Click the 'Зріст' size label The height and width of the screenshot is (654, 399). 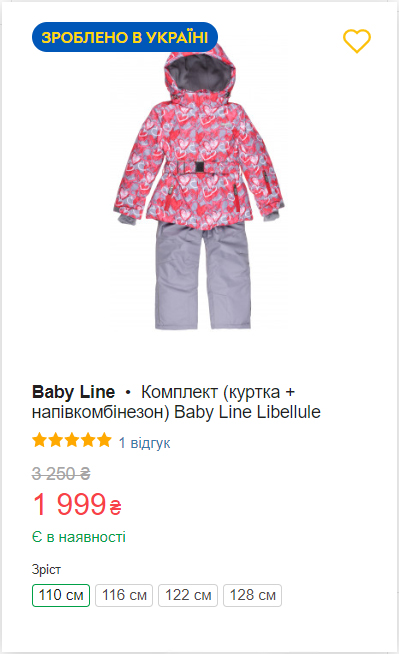46,569
